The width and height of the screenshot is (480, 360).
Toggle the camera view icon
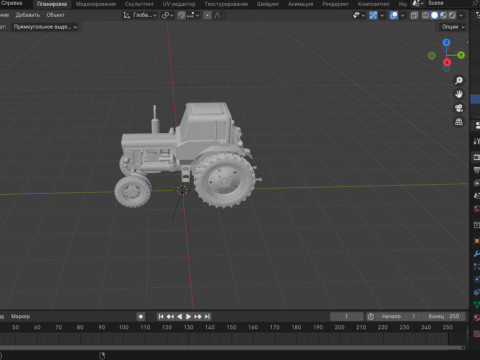click(459, 108)
